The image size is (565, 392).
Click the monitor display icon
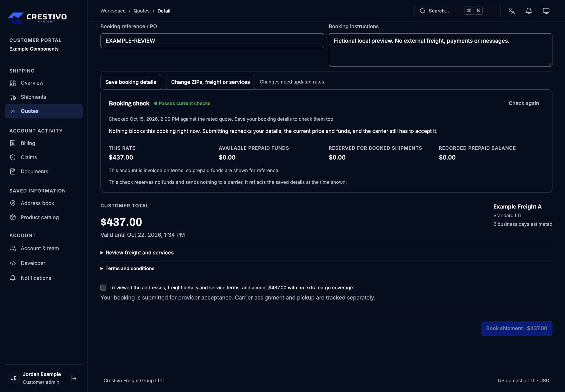click(546, 11)
